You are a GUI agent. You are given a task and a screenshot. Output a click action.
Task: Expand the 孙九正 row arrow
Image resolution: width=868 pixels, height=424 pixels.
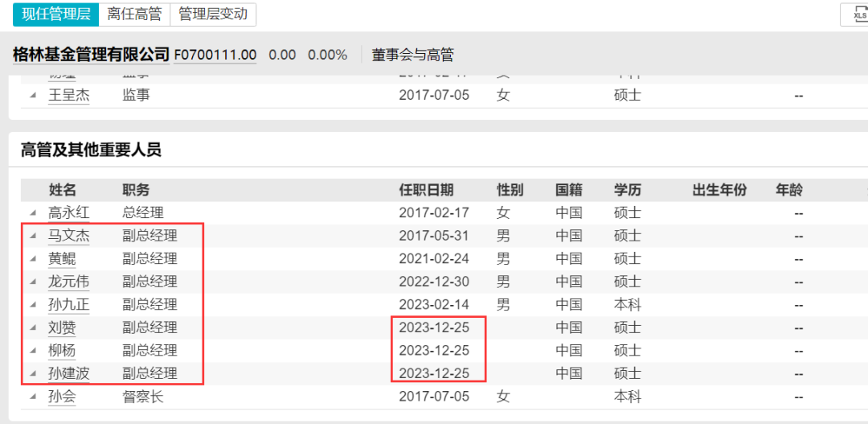point(33,305)
